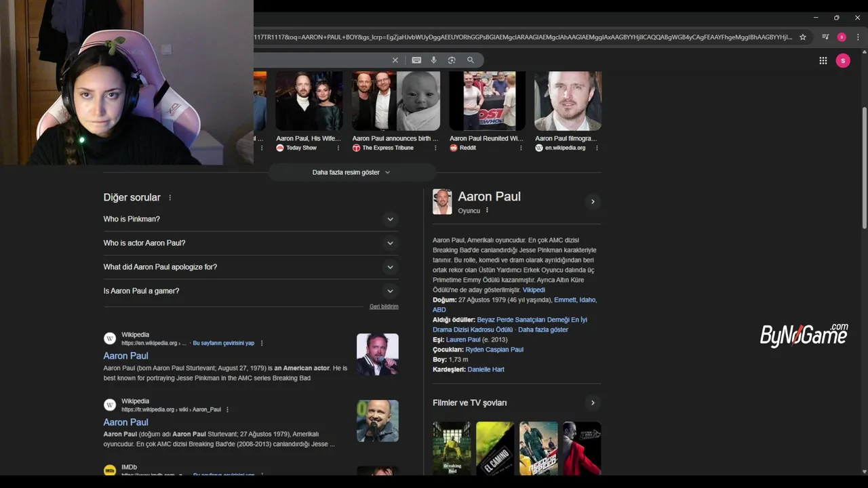Open Aaron Paul knowledge panel arrow
This screenshot has height=488, width=868.
[593, 202]
